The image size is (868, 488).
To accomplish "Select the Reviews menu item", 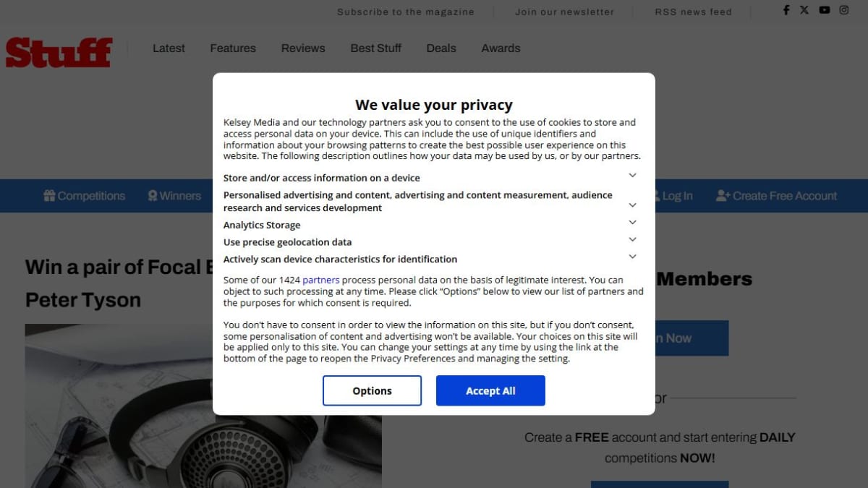I will [x=303, y=48].
